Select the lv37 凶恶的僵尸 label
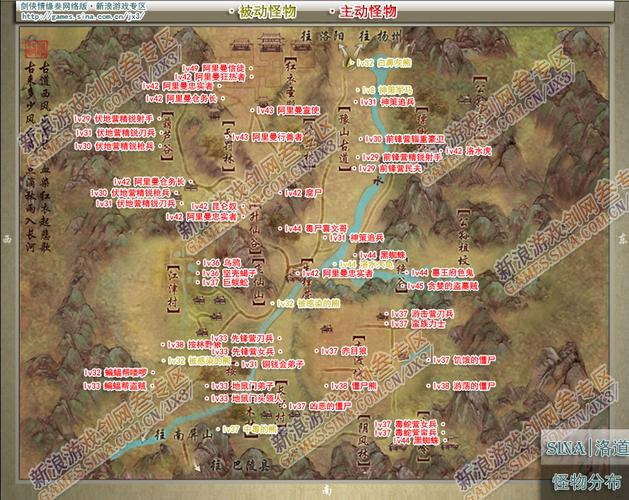 (x=320, y=406)
